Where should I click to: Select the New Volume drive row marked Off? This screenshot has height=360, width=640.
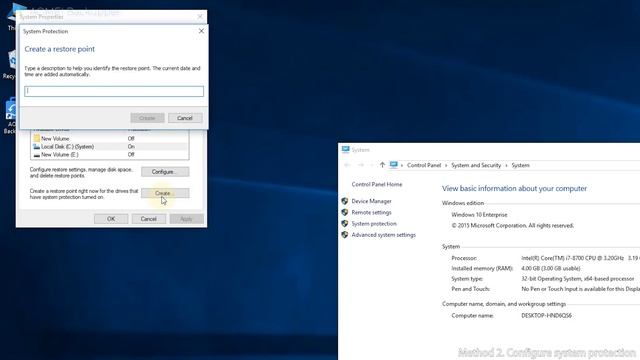[109, 138]
